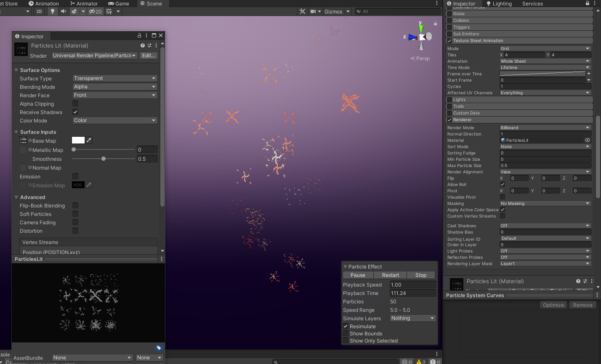Screen dimensions: 601x364
Task: Click the asset label tag icon in preview
Action: tap(159, 348)
